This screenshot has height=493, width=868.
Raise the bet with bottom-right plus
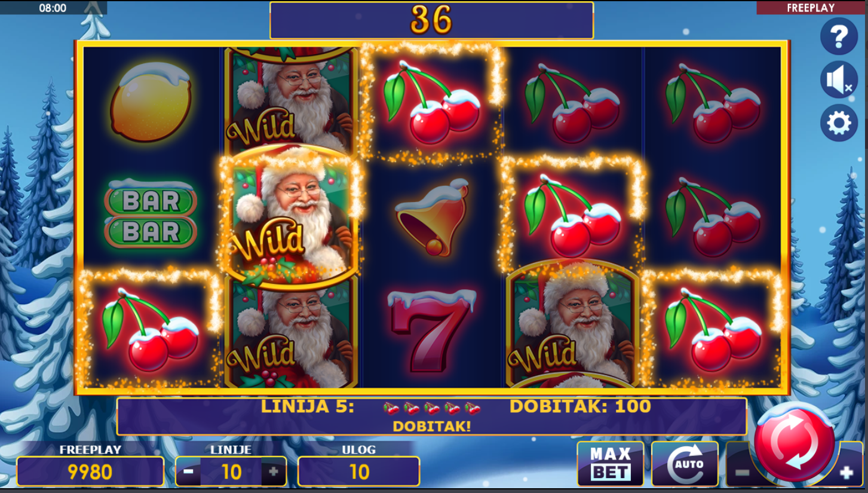pos(846,473)
